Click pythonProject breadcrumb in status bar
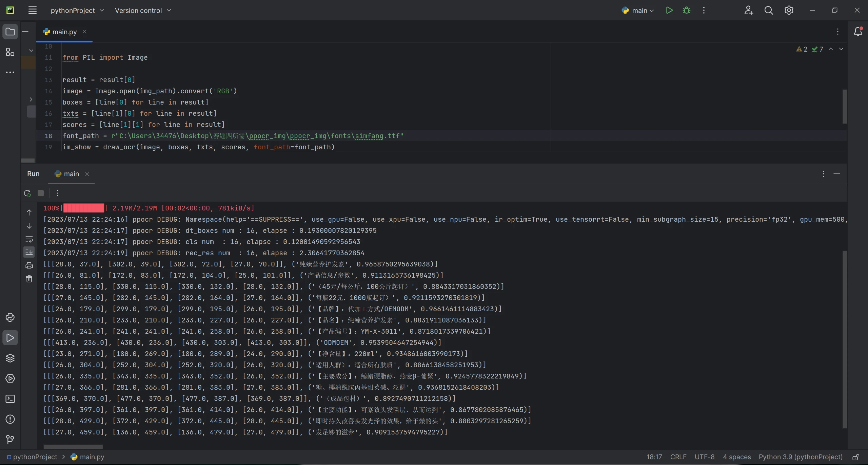This screenshot has height=465, width=868. click(32, 457)
